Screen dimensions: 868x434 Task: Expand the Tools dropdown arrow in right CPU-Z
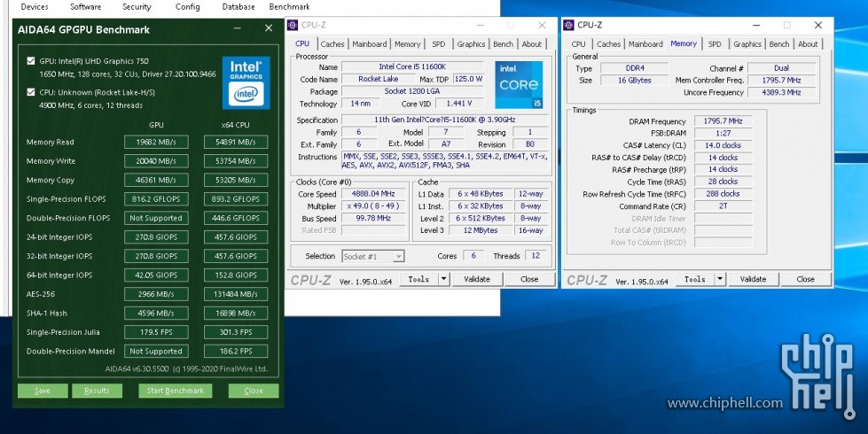click(720, 279)
